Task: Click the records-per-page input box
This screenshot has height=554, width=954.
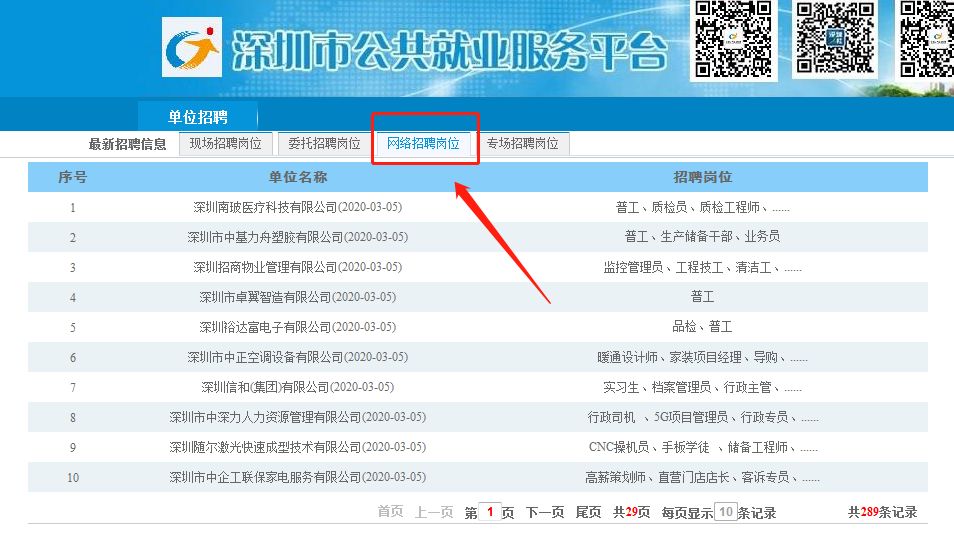Action: [x=725, y=511]
